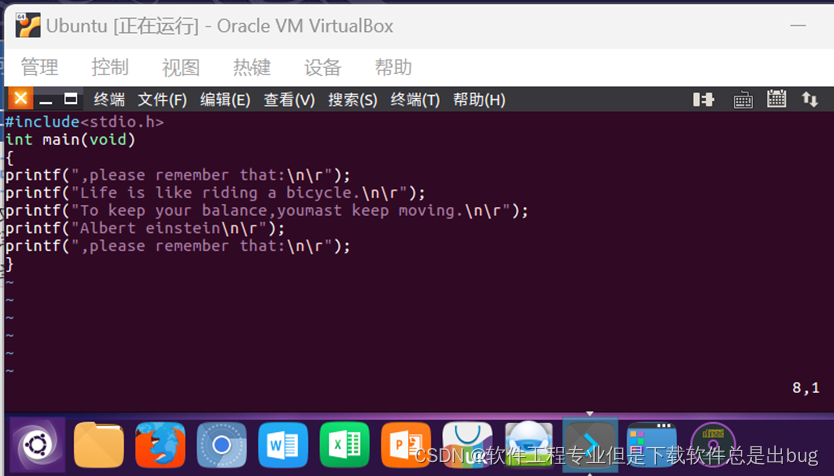Open the disc media dock icon
Screen dimensions: 834x476
(x=713, y=445)
